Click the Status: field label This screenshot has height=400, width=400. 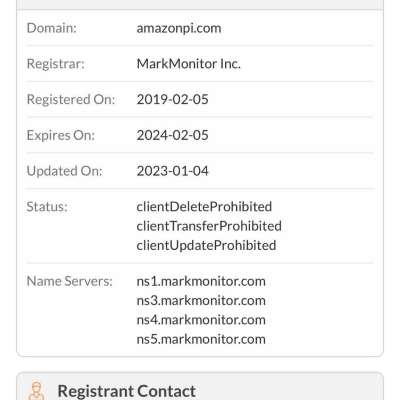[x=47, y=207]
